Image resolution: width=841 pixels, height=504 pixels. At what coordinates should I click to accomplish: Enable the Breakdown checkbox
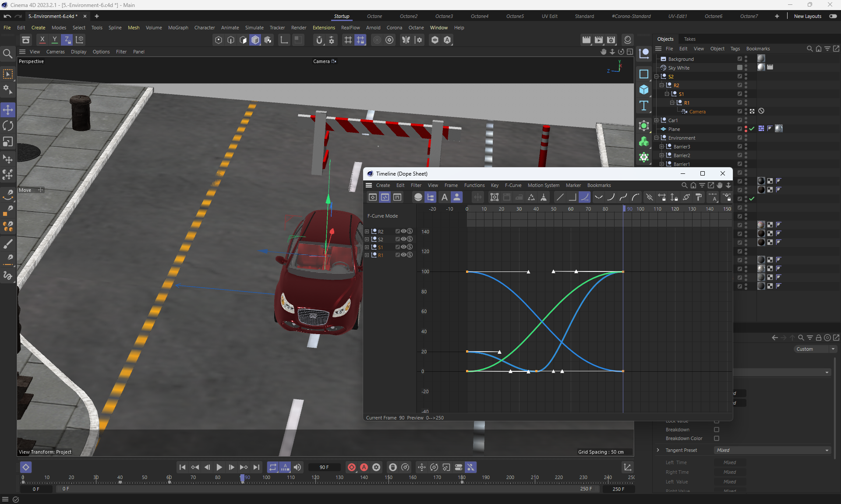[x=717, y=430]
